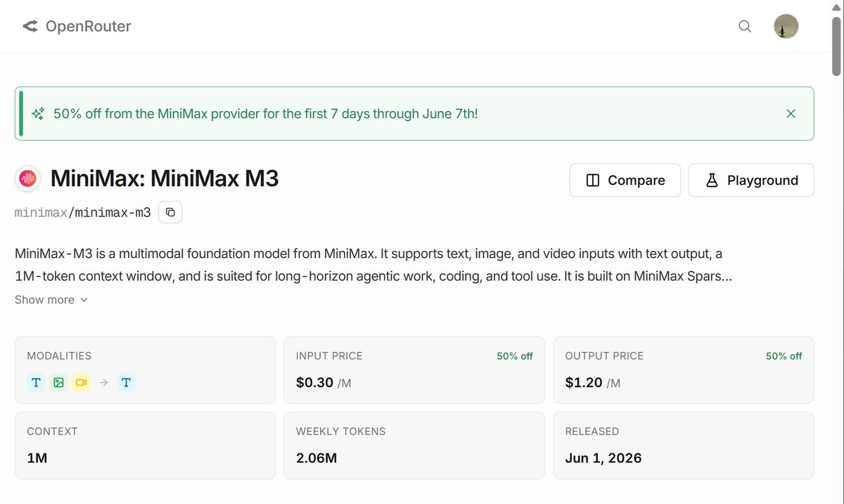
Task: Click the text input modality icon
Action: coord(36,382)
